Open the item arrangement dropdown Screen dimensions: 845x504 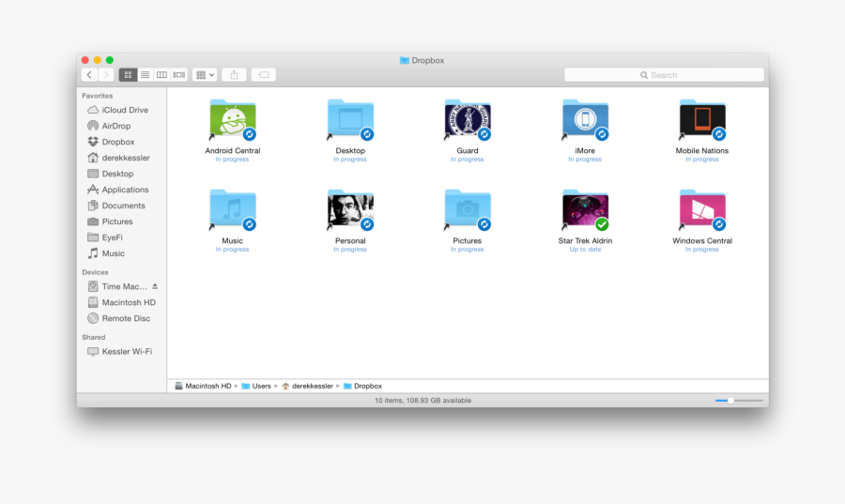[205, 75]
